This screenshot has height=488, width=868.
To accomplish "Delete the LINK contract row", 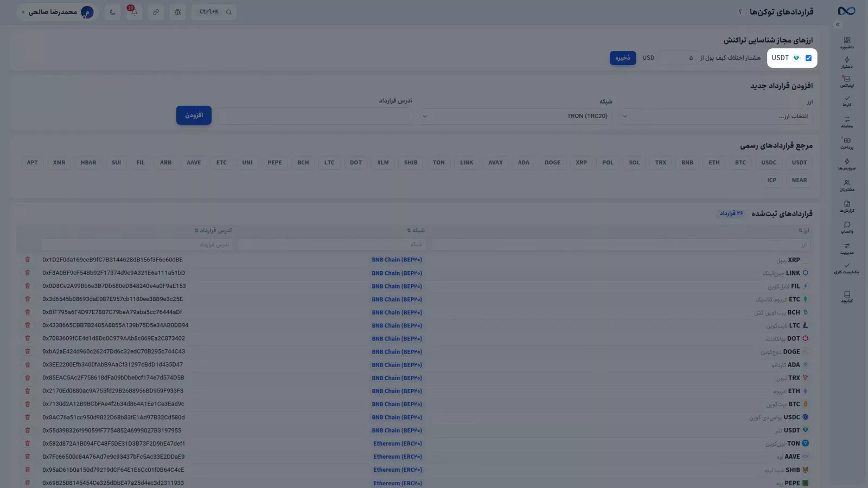I will [28, 273].
